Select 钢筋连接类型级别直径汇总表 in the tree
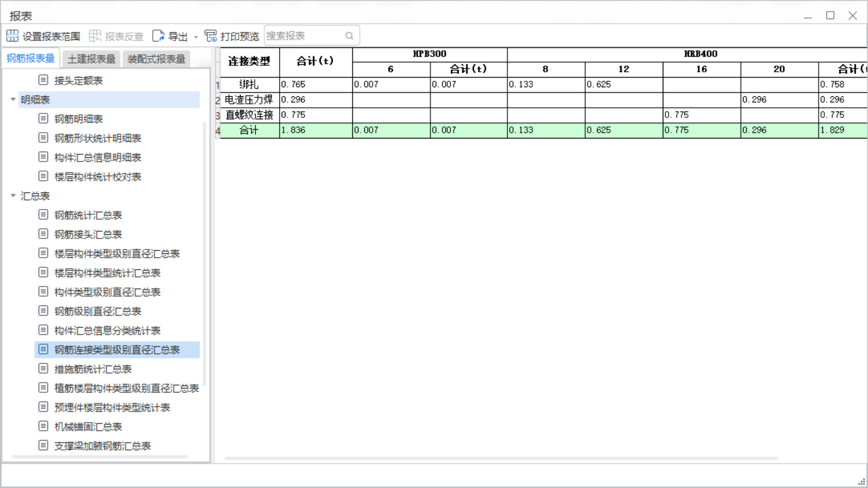 [117, 350]
